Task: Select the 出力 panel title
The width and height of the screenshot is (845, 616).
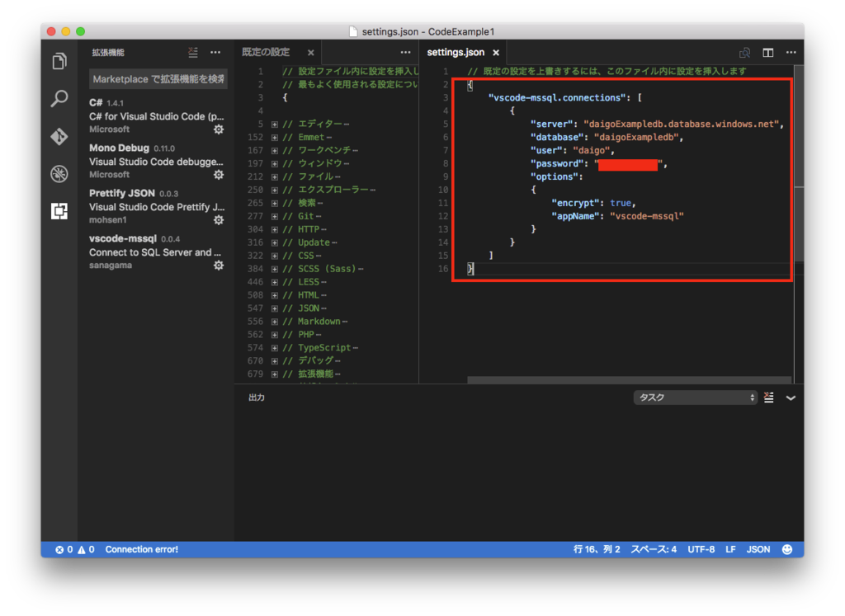Action: (x=257, y=397)
